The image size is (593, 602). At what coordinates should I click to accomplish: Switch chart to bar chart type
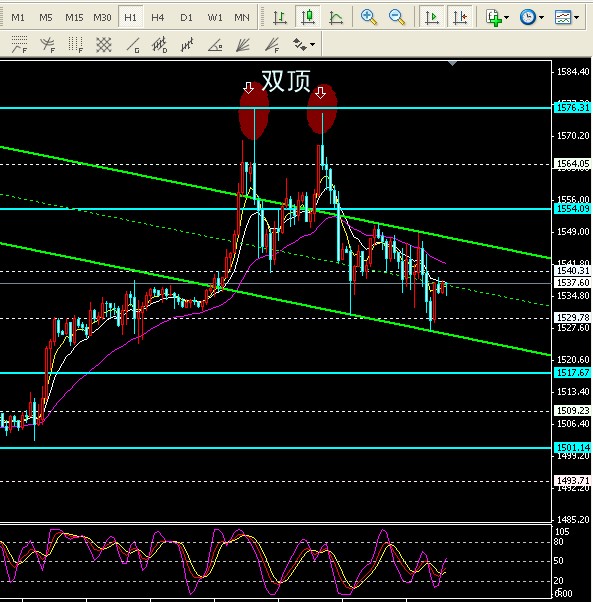(280, 17)
